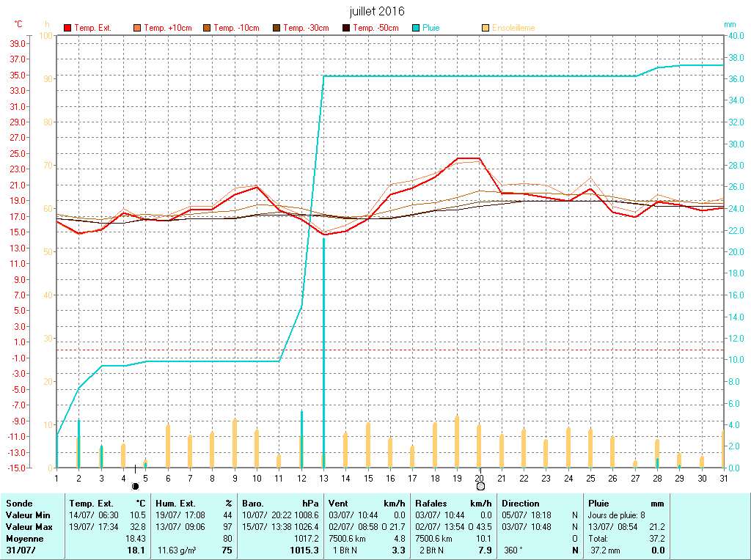Click the tall rain bar at day 13
Screen dimensions: 751x560
pyautogui.click(x=323, y=352)
